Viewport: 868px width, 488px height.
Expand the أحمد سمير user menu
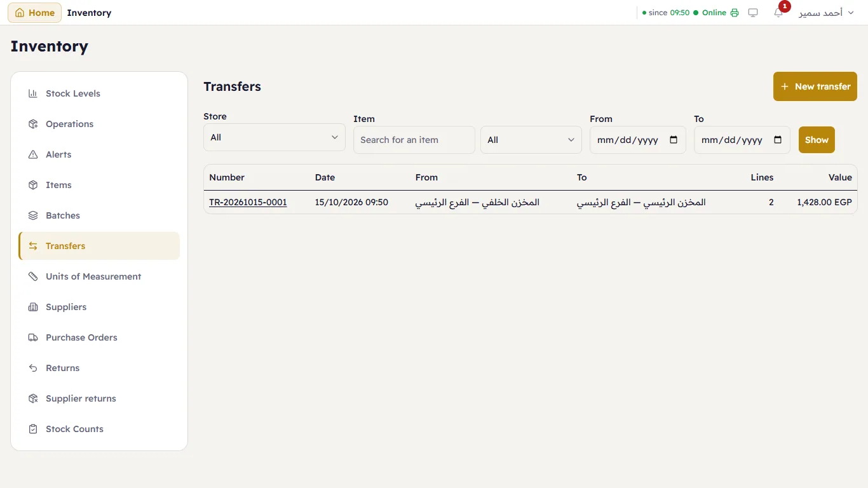(x=826, y=13)
